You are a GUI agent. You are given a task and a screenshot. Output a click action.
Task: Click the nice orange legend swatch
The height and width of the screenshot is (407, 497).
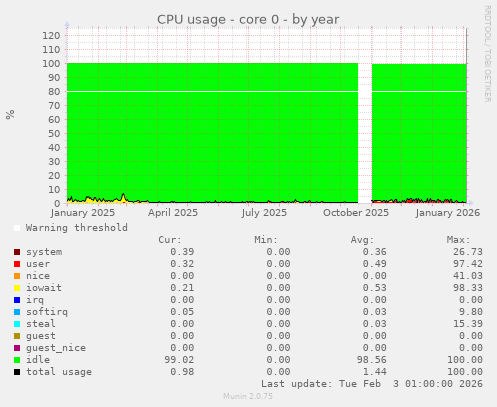click(17, 276)
